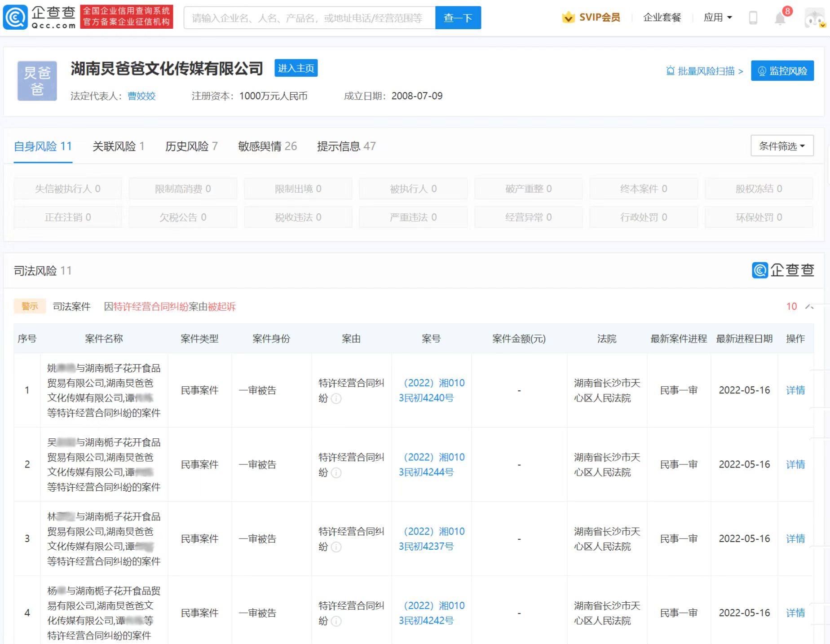This screenshot has height=644, width=830.
Task: Click the 监控风险 button
Action: tap(782, 71)
